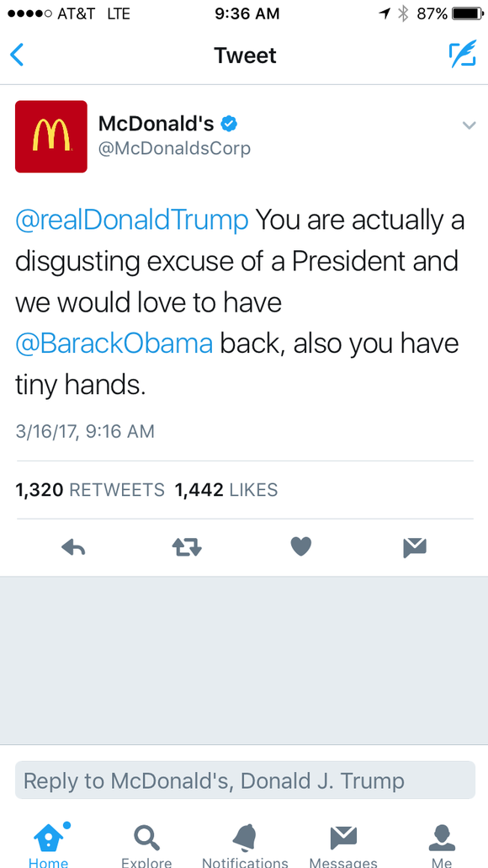Compose a new tweet

point(464,54)
